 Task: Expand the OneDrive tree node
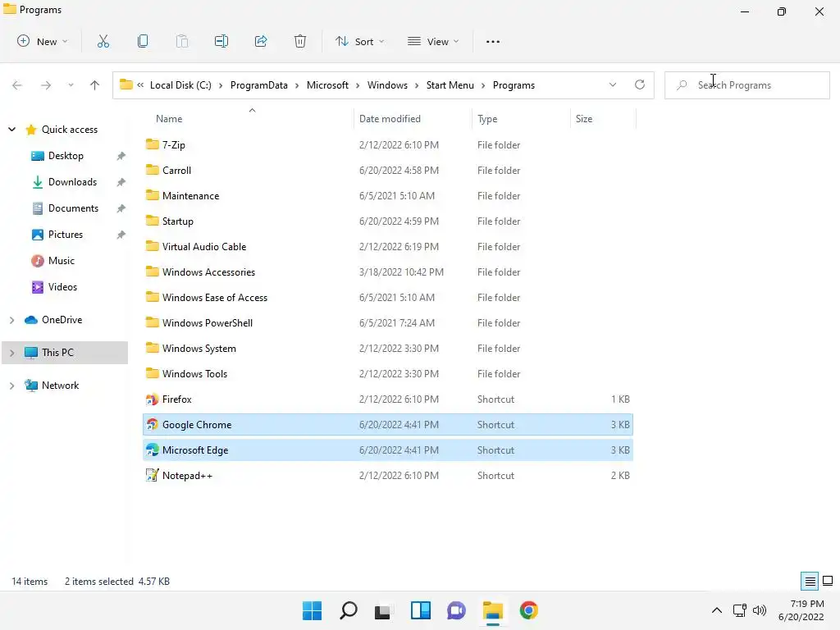tap(11, 320)
